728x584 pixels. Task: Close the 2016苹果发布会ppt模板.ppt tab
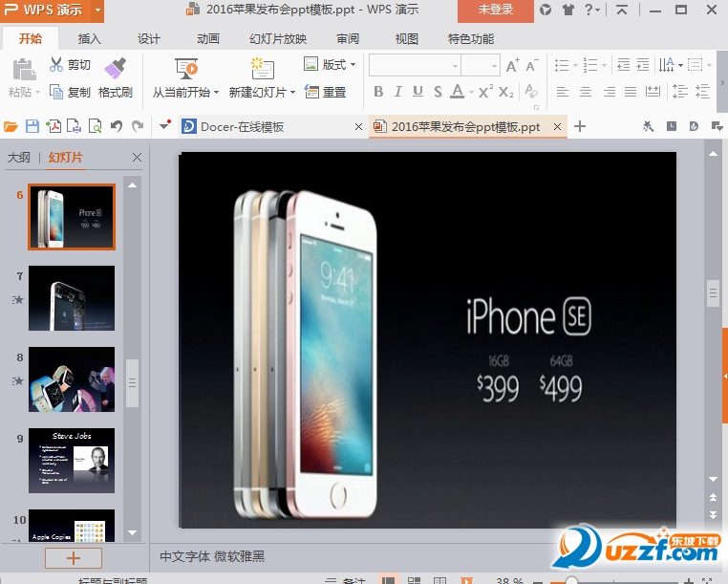[x=558, y=126]
